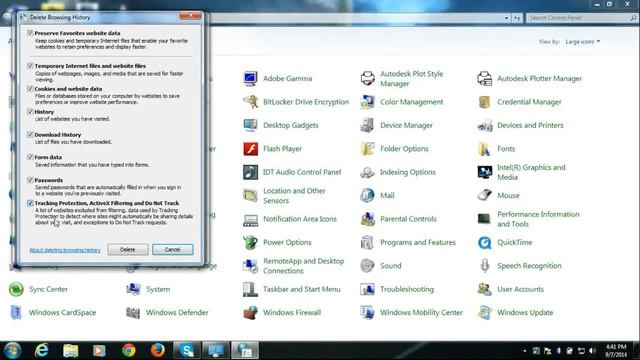The height and width of the screenshot is (360, 640).
Task: Open Flash Player icon
Action: pyautogui.click(x=250, y=149)
